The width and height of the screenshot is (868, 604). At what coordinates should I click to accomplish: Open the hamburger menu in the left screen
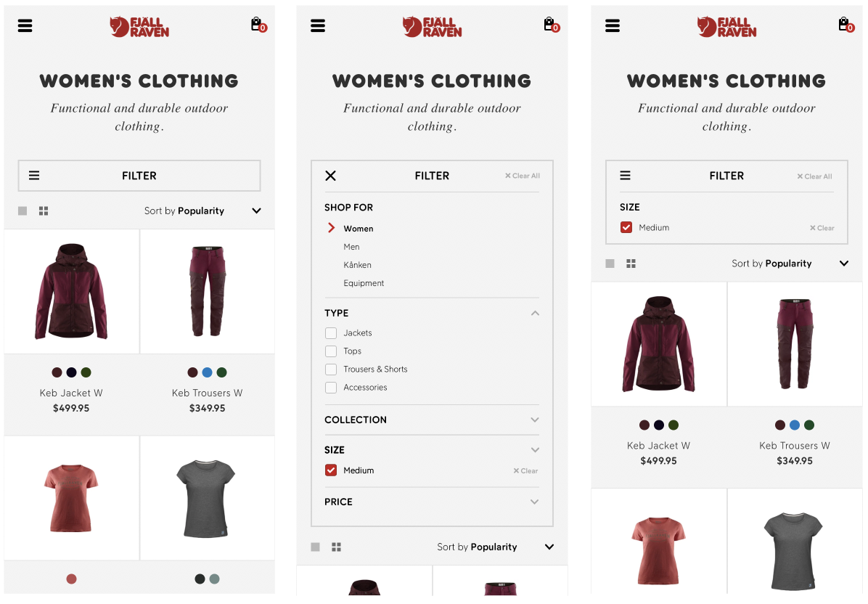coord(25,25)
